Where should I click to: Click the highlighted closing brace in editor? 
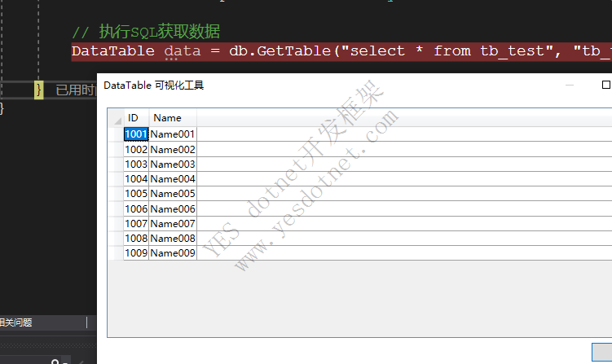38,90
